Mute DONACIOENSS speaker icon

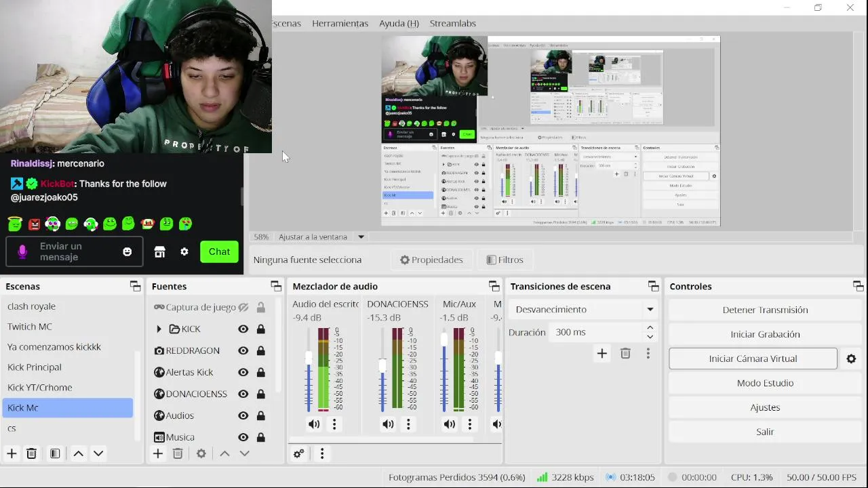pyautogui.click(x=388, y=424)
